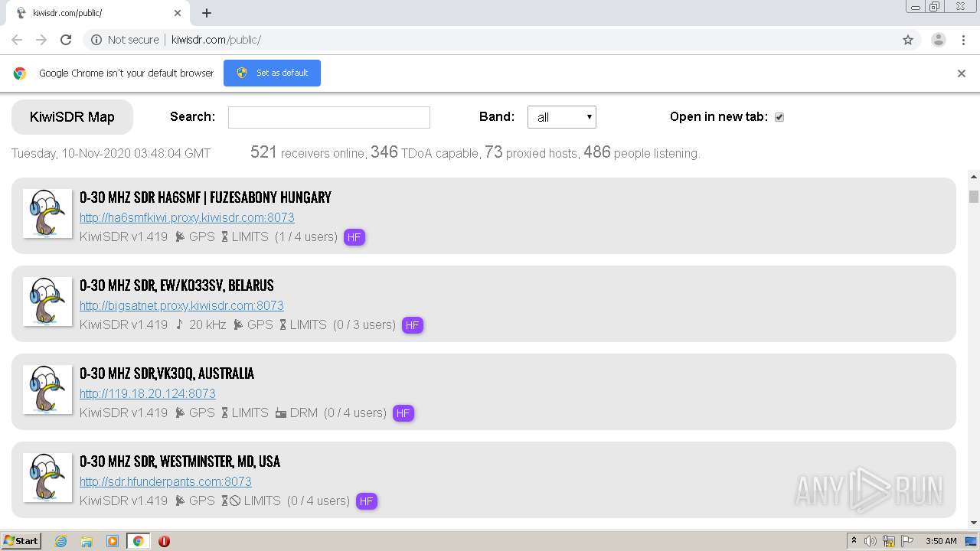The height and width of the screenshot is (551, 980).
Task: Click the page scrollbar down arrow
Action: [x=974, y=523]
